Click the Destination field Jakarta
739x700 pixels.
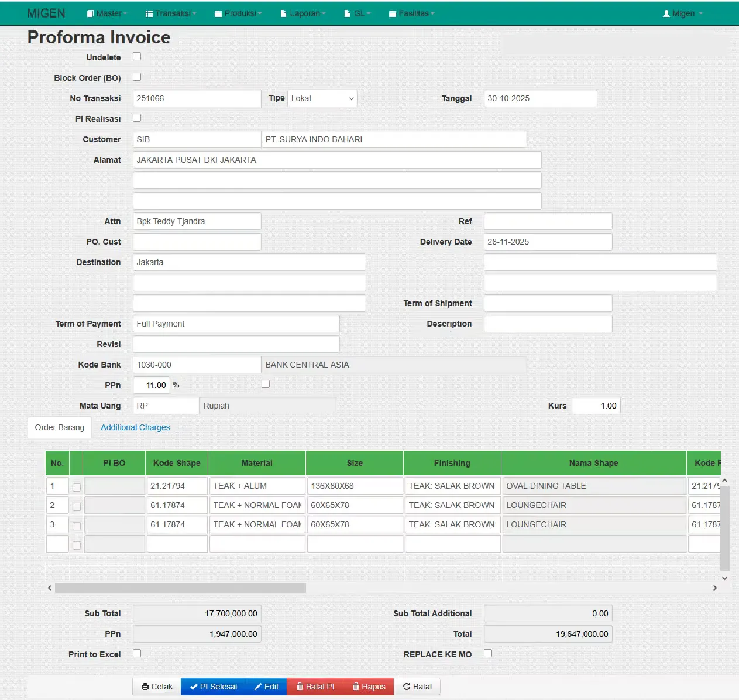[x=249, y=262]
